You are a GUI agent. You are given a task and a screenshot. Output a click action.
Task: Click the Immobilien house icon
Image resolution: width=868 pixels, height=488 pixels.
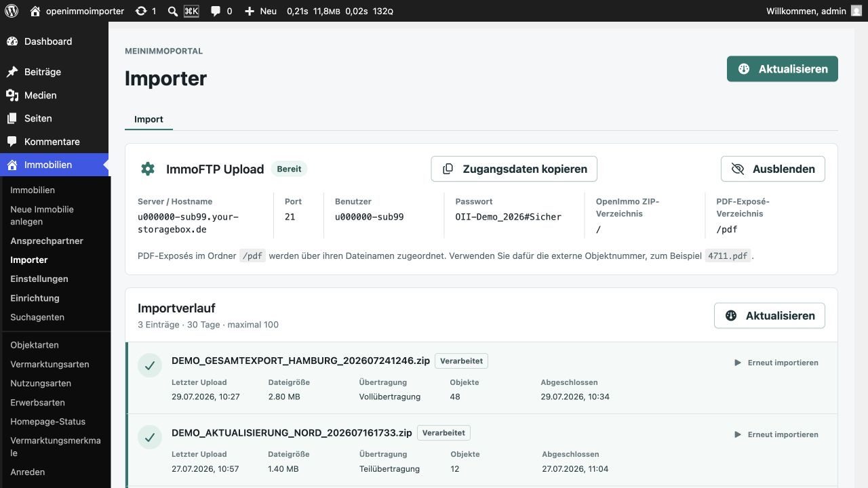[12, 165]
